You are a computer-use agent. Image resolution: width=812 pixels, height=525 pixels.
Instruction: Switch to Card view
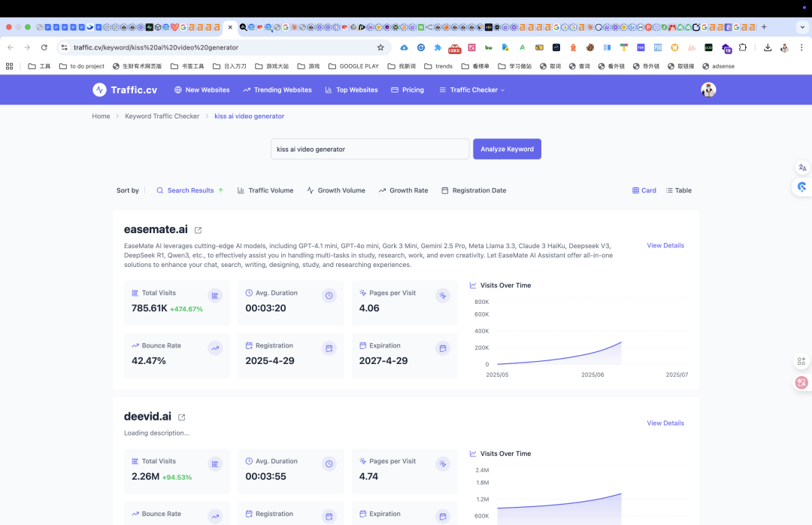click(x=644, y=190)
